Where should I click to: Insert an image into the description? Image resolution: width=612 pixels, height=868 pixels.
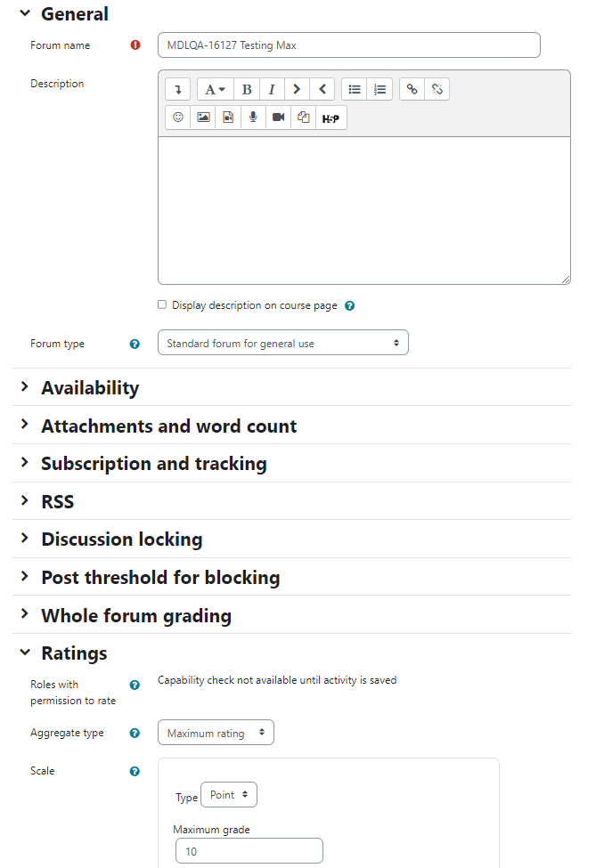[x=203, y=118]
